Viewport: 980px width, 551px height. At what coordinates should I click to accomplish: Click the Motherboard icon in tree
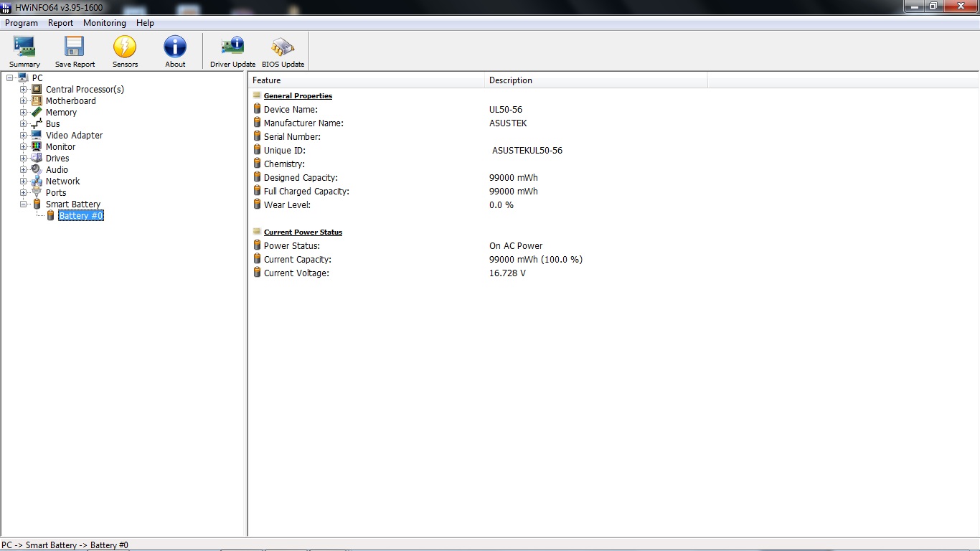point(37,100)
